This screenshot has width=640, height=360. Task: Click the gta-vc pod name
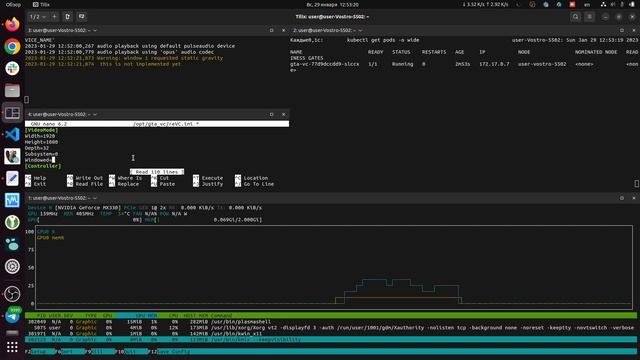click(x=325, y=64)
